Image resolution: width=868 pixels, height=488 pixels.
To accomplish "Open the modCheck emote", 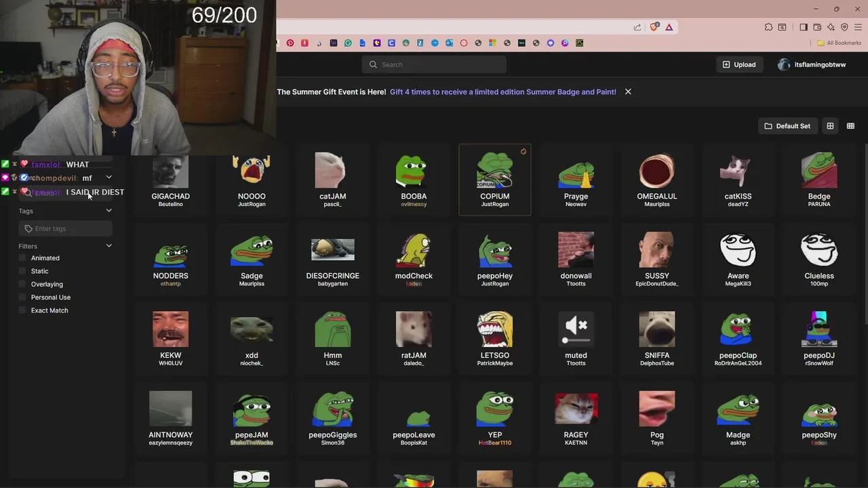I will pyautogui.click(x=414, y=259).
